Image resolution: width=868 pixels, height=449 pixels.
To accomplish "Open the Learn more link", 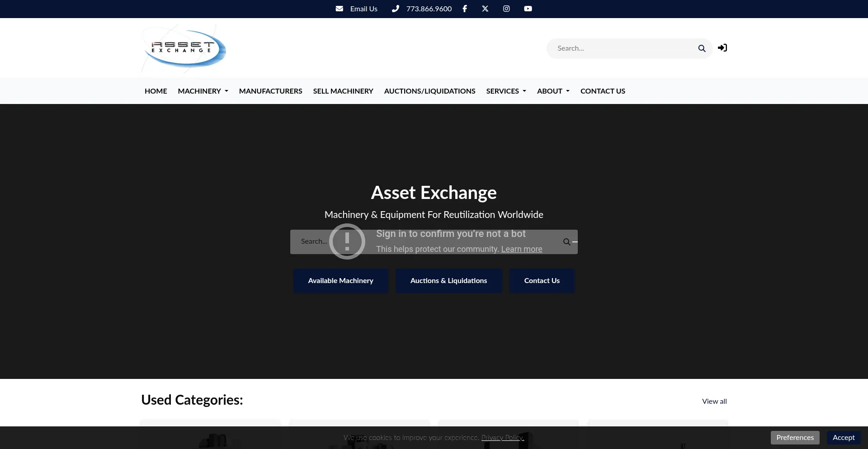I will point(521,249).
